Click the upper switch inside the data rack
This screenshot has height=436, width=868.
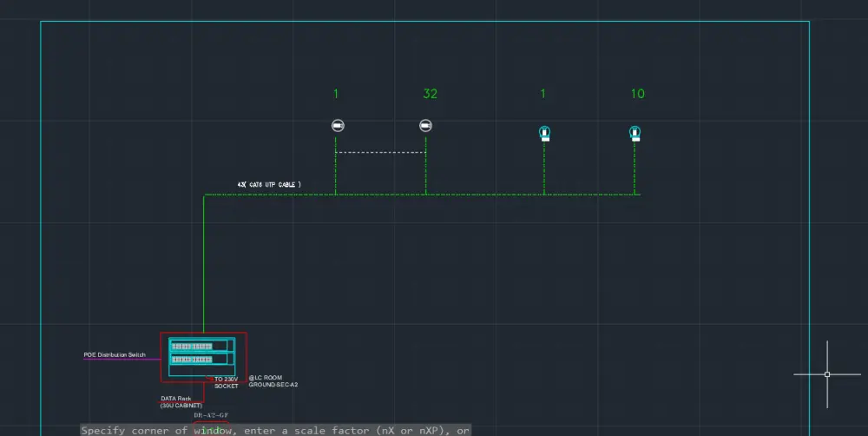[x=202, y=346]
